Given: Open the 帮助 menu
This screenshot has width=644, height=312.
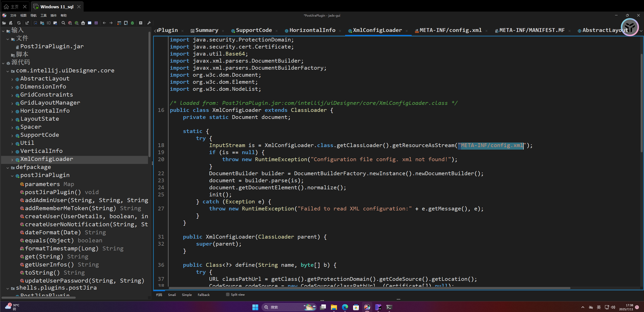Looking at the screenshot, I should [x=63, y=15].
